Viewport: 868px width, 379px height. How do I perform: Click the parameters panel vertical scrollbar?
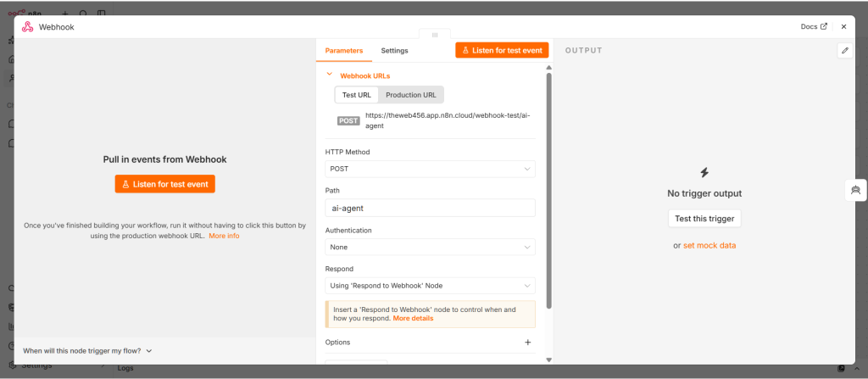coord(548,191)
